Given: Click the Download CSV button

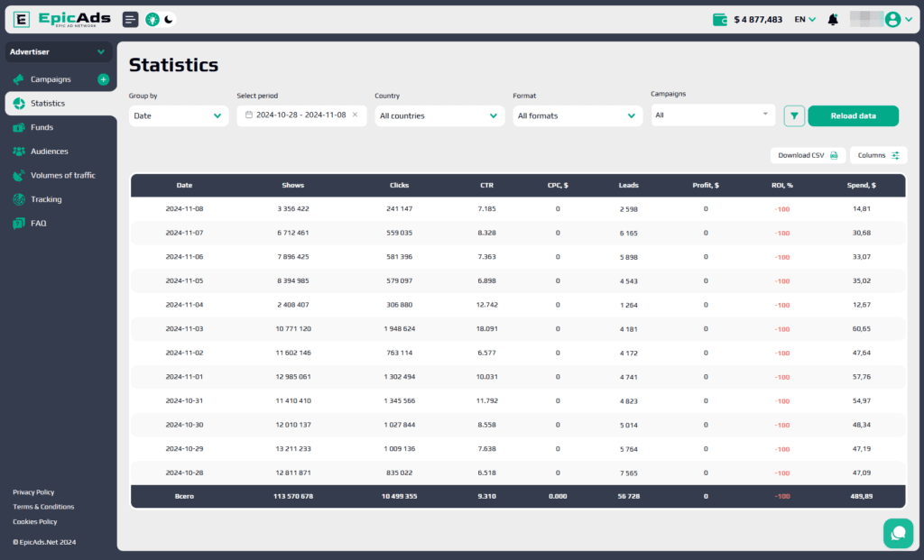Looking at the screenshot, I should pos(808,155).
